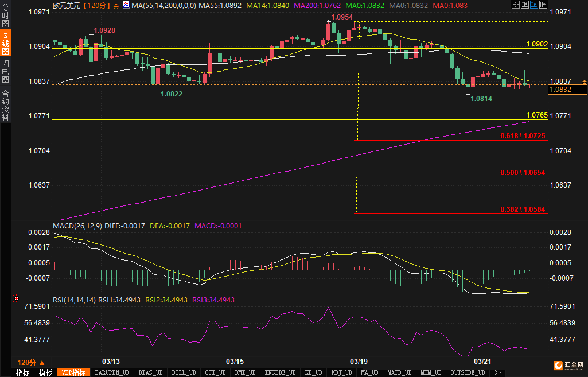The image size is (588, 377).
Task: Switch to 分时图 view in left sidebar
Action: click(x=5, y=15)
